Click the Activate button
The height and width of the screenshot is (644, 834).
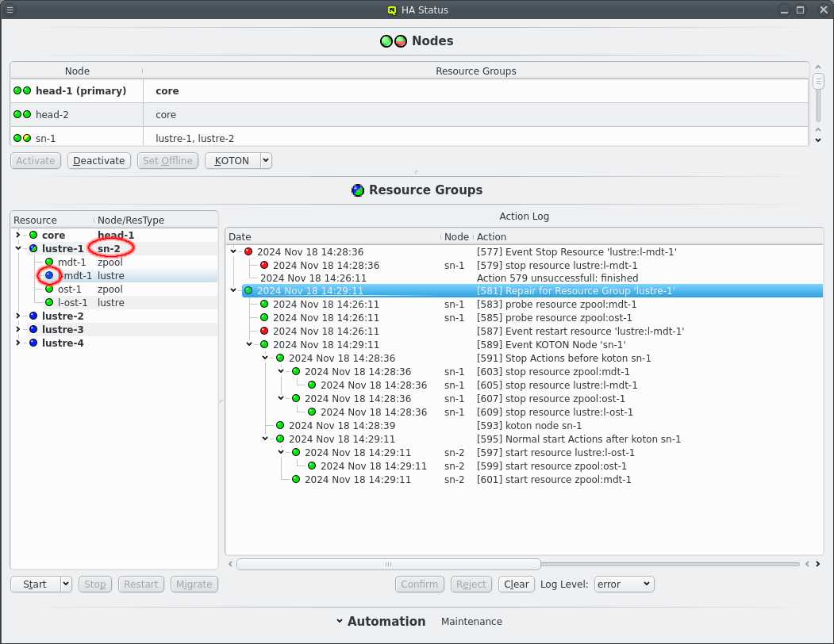click(36, 160)
